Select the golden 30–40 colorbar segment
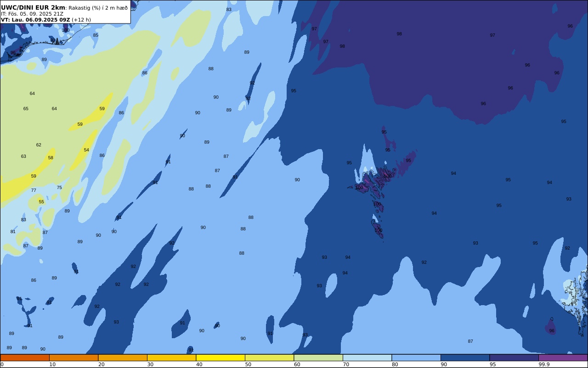This screenshot has height=368, width=588. (x=171, y=357)
